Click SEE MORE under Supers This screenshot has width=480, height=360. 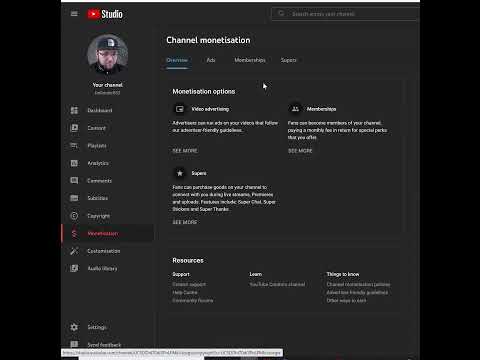coord(185,222)
